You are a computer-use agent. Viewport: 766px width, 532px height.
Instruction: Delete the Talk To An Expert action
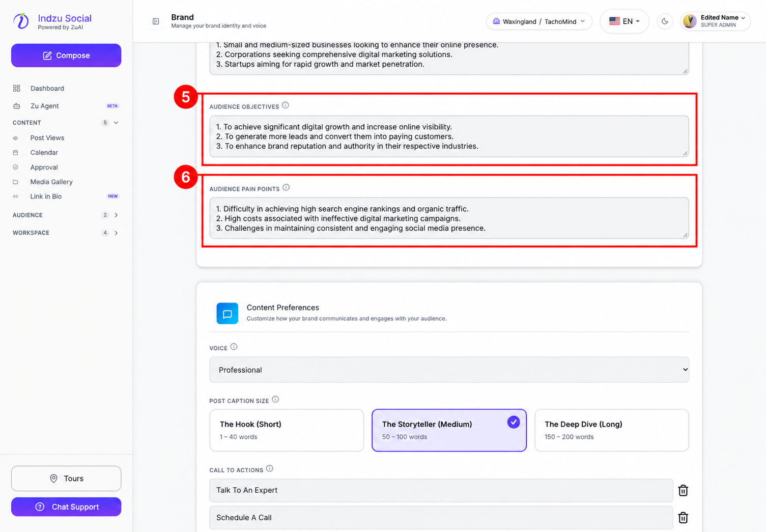point(683,491)
